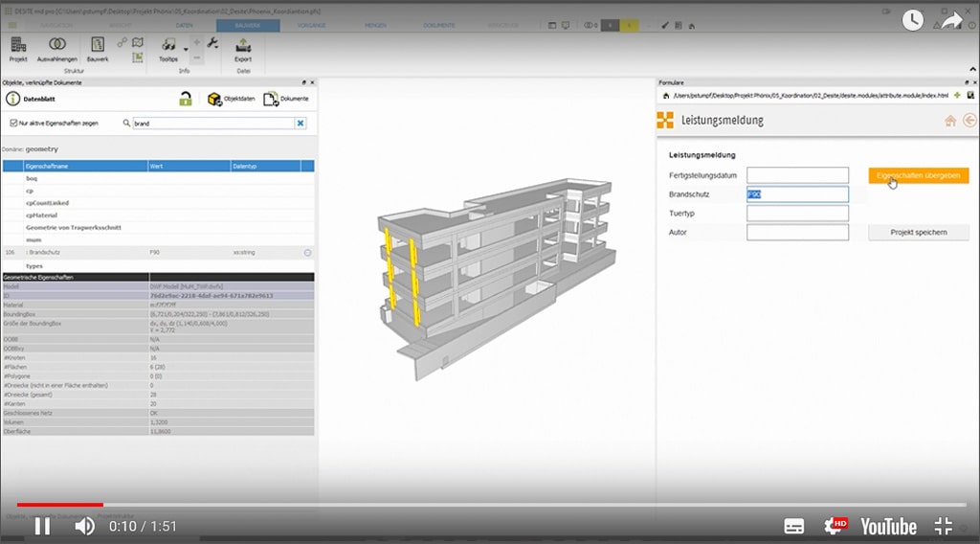Click the home icon in Leistungsmeldung header

pos(950,121)
